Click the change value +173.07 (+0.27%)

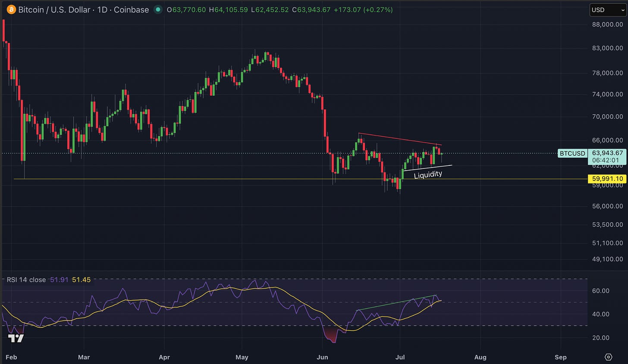tap(363, 9)
